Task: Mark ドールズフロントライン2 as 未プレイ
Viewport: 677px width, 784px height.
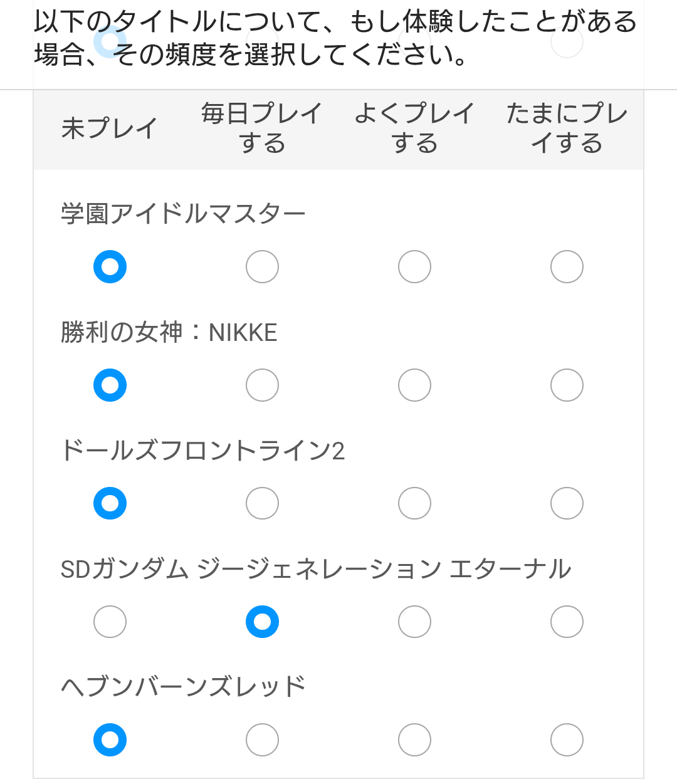Action: click(x=110, y=503)
